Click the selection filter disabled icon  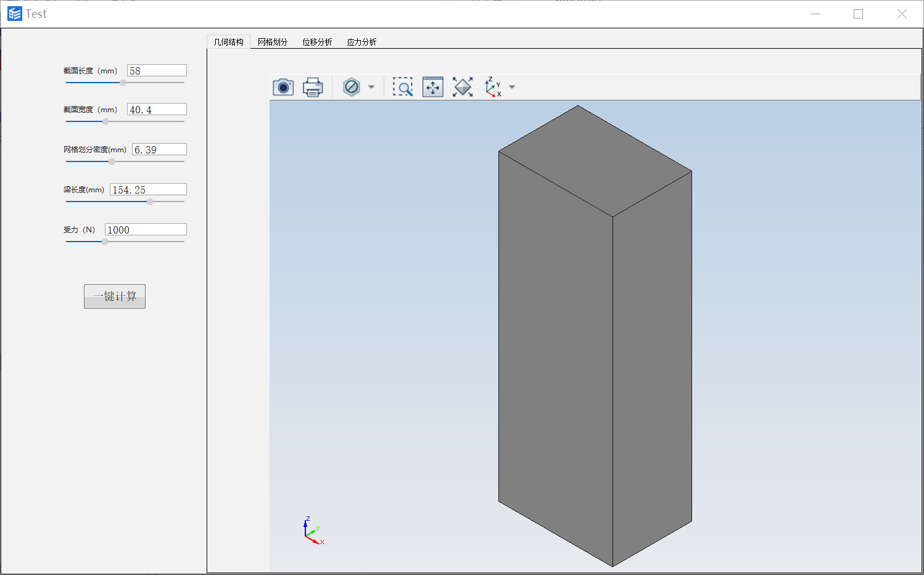click(x=352, y=87)
